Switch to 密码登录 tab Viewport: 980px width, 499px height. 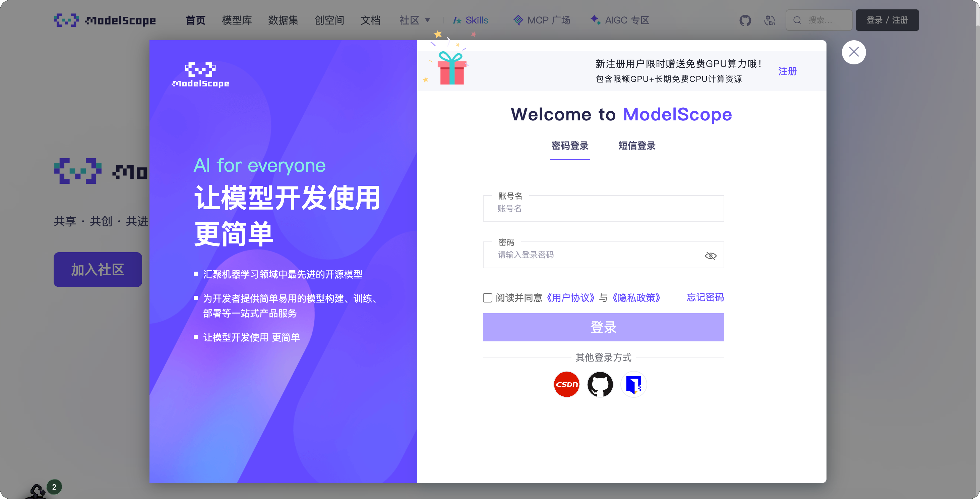point(570,146)
